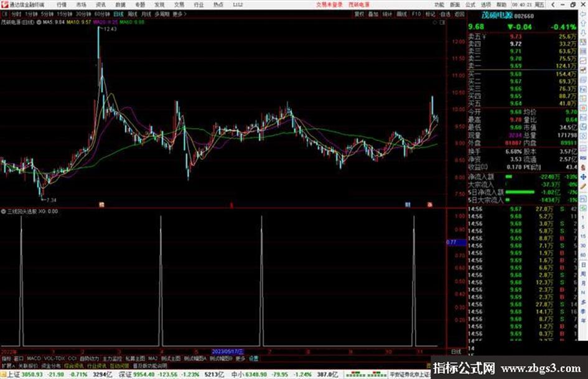Image resolution: width=588 pixels, height=379 pixels.
Task: Expand the 更多 period list at top
Action: tap(179, 14)
